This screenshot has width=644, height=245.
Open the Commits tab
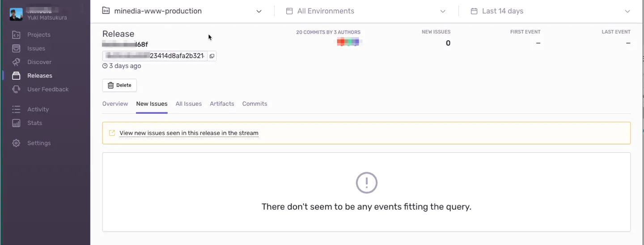(254, 104)
